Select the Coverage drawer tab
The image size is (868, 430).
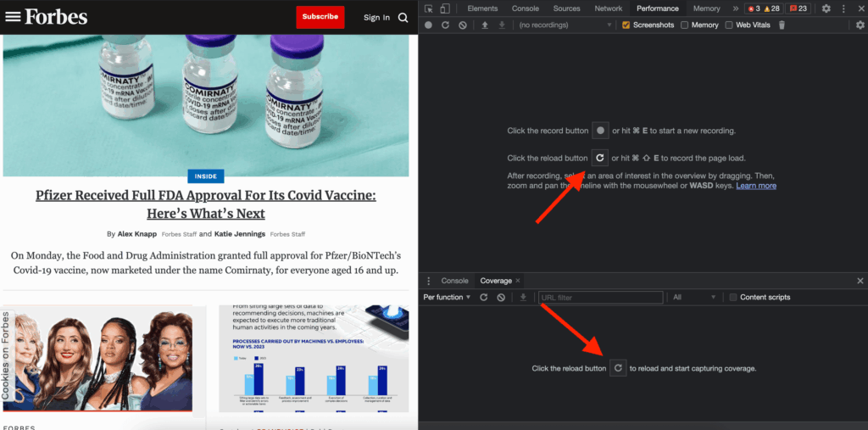point(495,281)
